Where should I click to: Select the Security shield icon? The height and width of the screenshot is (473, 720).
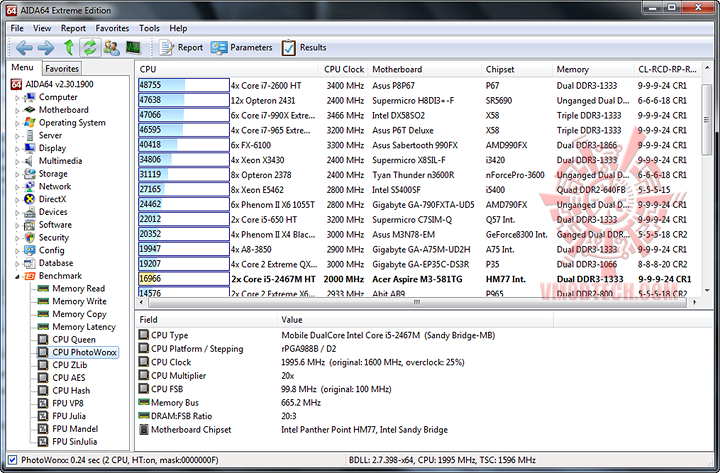[30, 237]
